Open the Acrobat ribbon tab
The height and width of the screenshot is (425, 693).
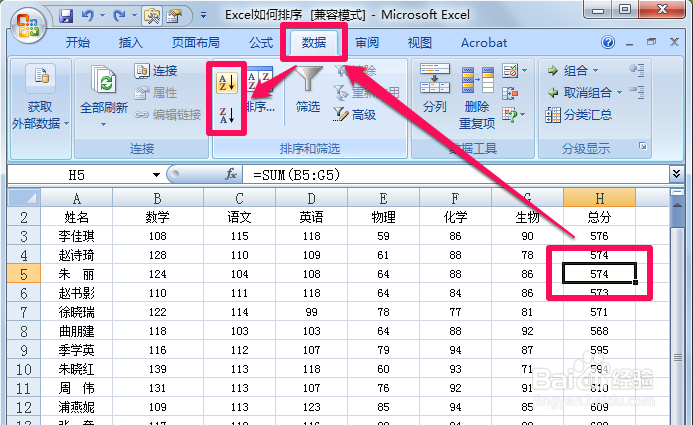(x=484, y=42)
